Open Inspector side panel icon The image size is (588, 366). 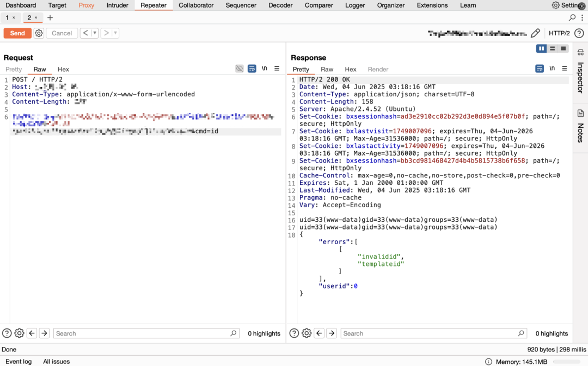(x=580, y=52)
